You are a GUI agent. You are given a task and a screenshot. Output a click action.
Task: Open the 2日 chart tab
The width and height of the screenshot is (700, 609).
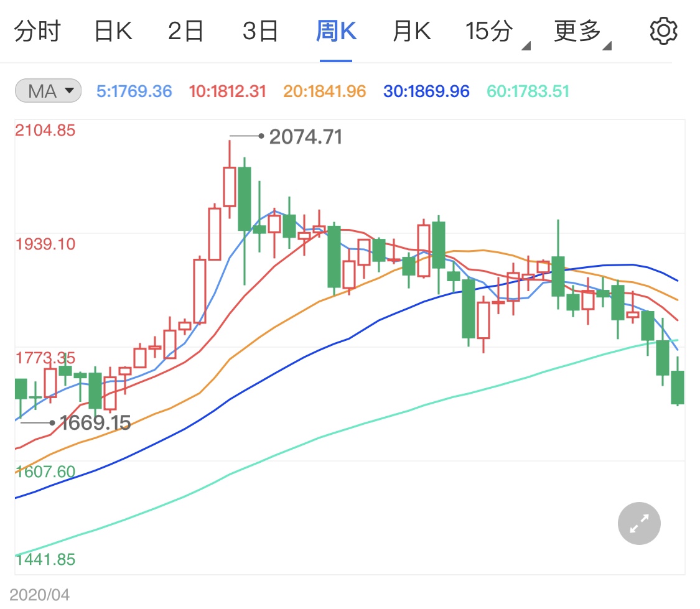[x=185, y=31]
